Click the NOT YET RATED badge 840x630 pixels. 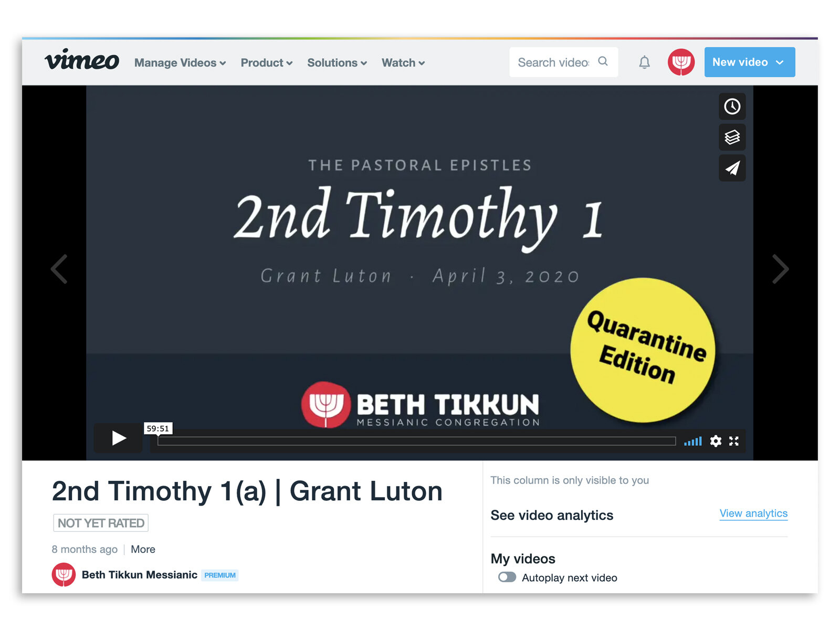(101, 523)
